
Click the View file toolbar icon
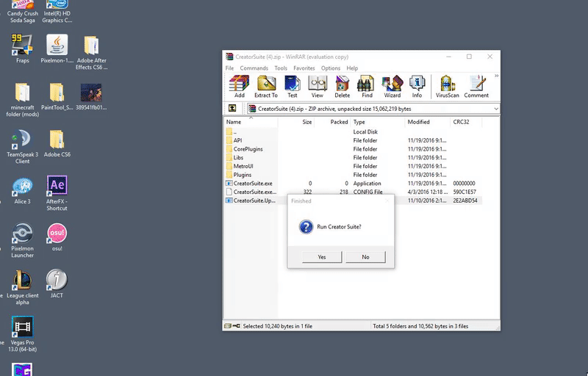click(318, 87)
